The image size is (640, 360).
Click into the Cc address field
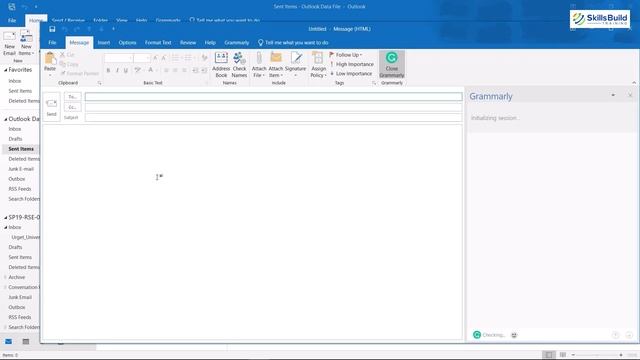[x=273, y=107]
